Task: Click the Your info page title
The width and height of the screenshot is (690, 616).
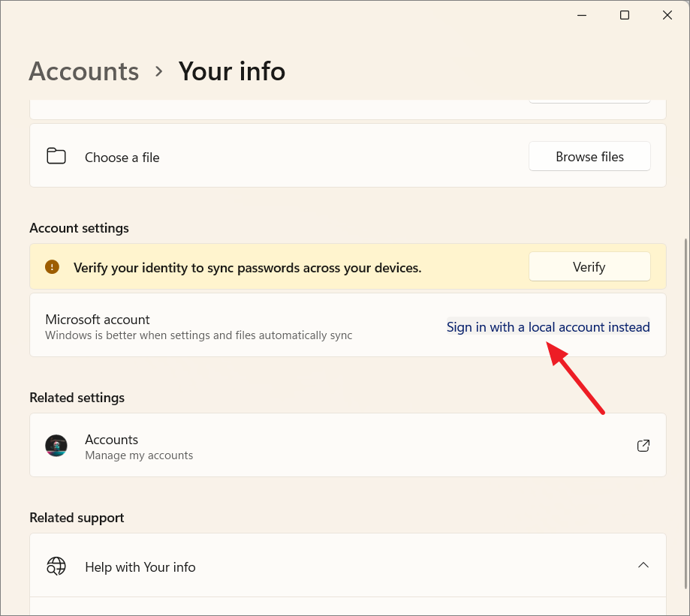Action: pos(232,71)
